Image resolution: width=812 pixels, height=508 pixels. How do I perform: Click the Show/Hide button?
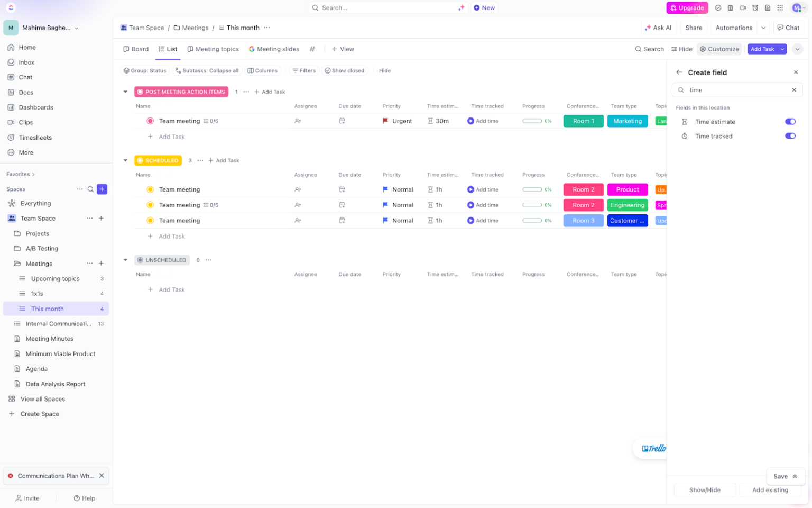705,489
